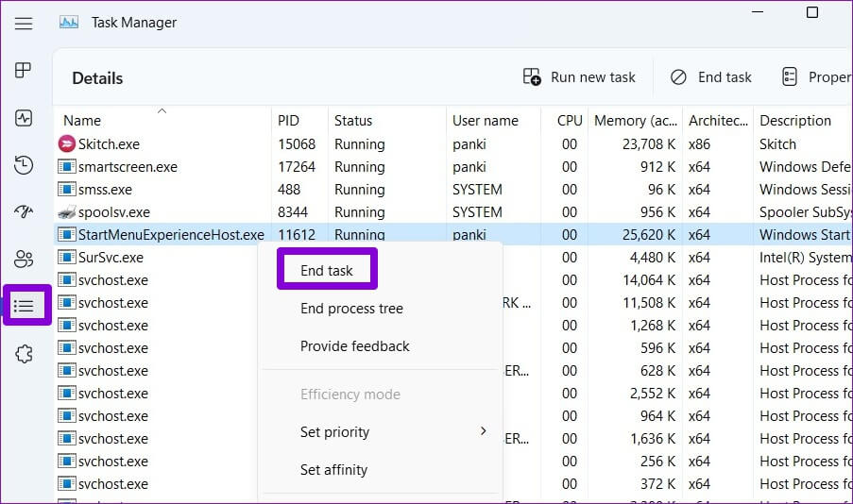Image resolution: width=853 pixels, height=504 pixels.
Task: Click the x86 architecture cell
Action: (699, 144)
